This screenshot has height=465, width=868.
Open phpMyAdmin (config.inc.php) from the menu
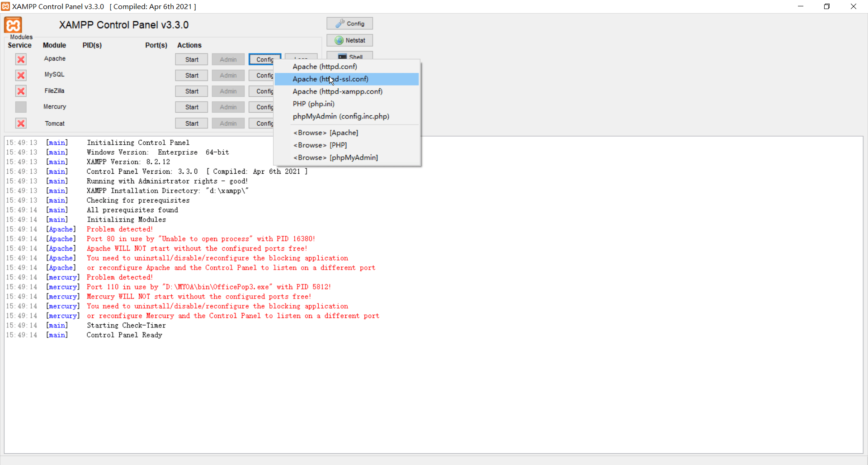click(347, 116)
